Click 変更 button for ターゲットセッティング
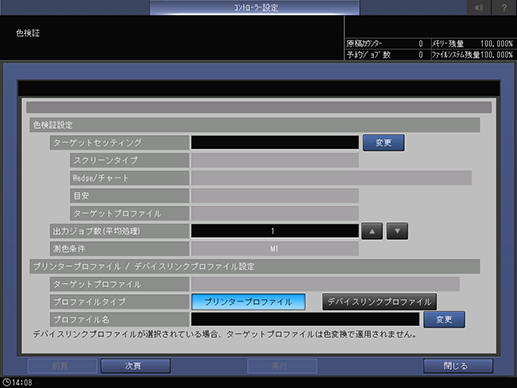Viewport: 517px width, 388px height. [x=383, y=143]
